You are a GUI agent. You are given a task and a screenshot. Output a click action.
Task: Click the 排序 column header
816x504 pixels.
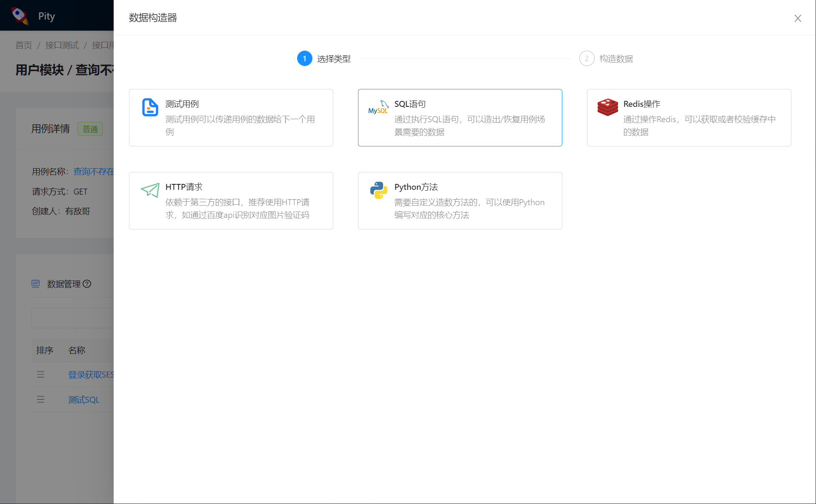click(x=45, y=350)
